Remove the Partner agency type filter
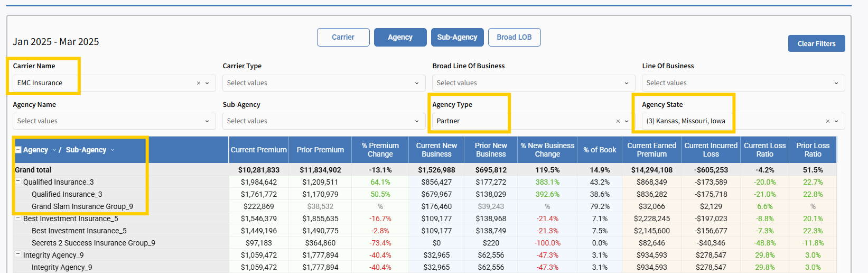Viewport: 868px width, 273px height. point(618,121)
